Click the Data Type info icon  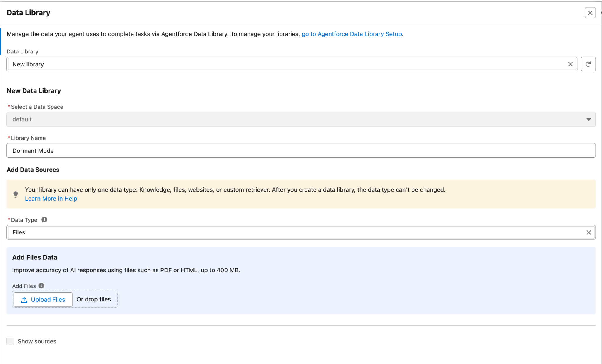tap(44, 220)
